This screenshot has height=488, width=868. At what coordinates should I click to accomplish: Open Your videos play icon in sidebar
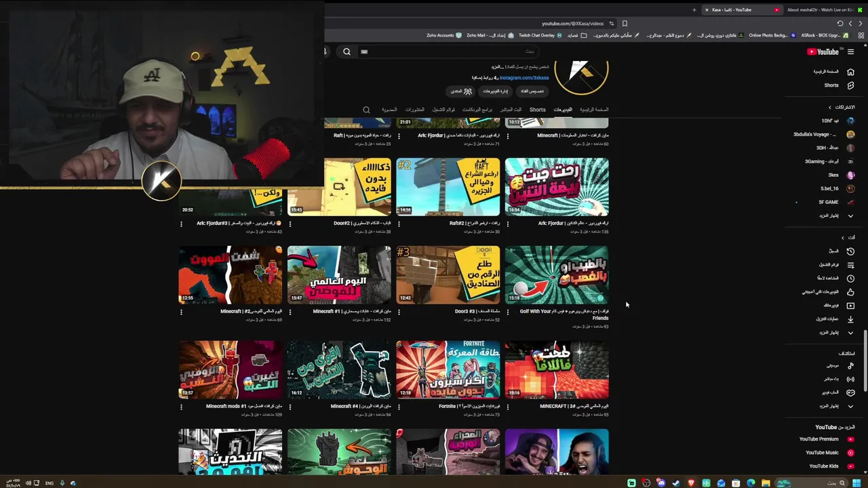click(x=850, y=306)
